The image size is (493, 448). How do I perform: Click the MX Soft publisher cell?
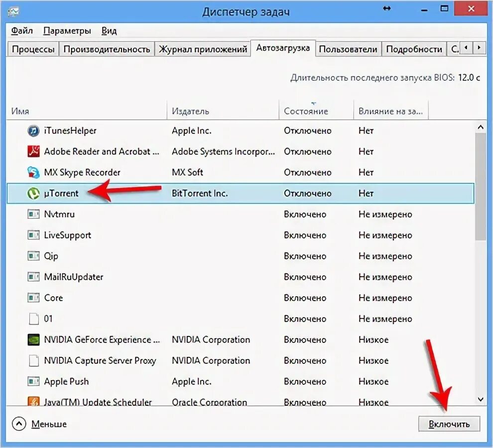point(187,172)
